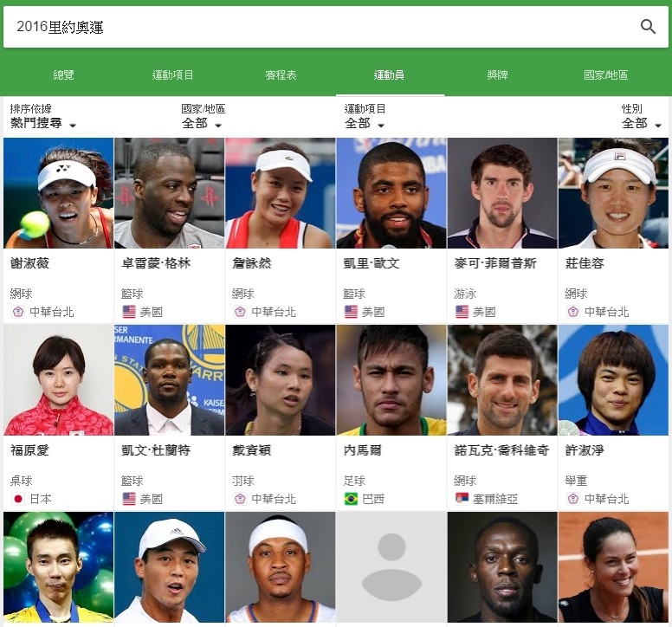Select the blank placeholder athlete photo
The height and width of the screenshot is (627, 672).
pos(391,567)
